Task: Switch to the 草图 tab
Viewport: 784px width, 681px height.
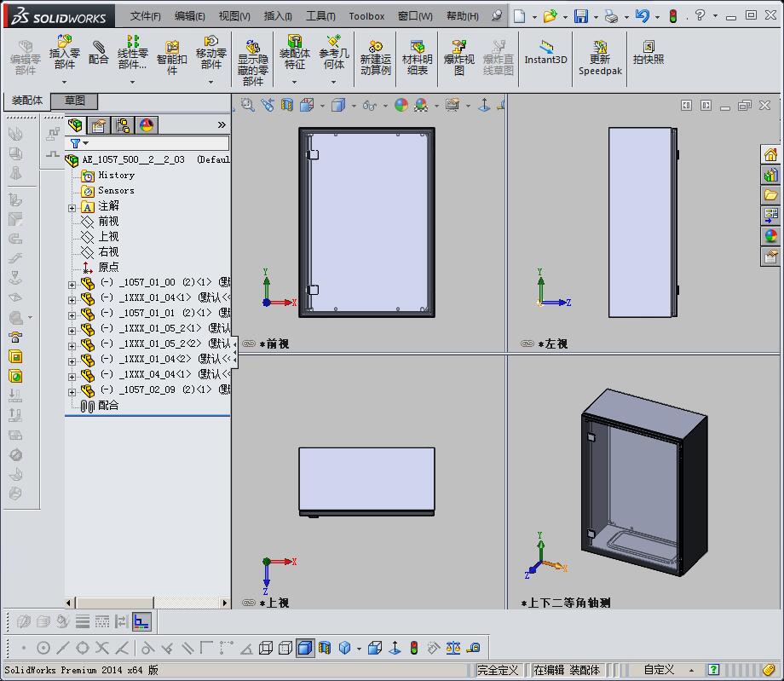Action: point(74,101)
